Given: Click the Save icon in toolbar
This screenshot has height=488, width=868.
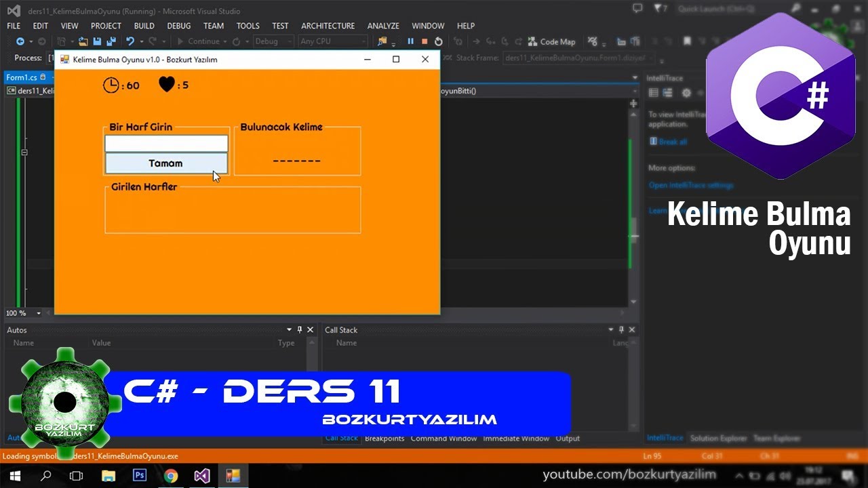Looking at the screenshot, I should (98, 41).
